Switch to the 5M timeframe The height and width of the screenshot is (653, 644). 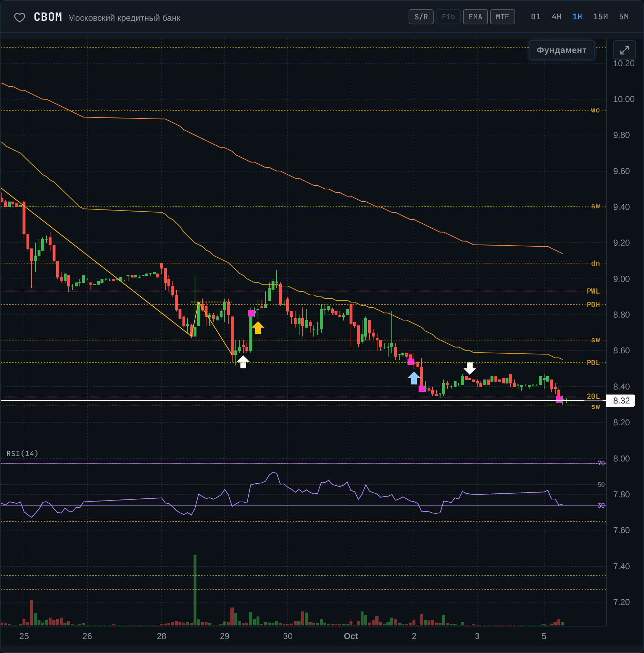(624, 17)
